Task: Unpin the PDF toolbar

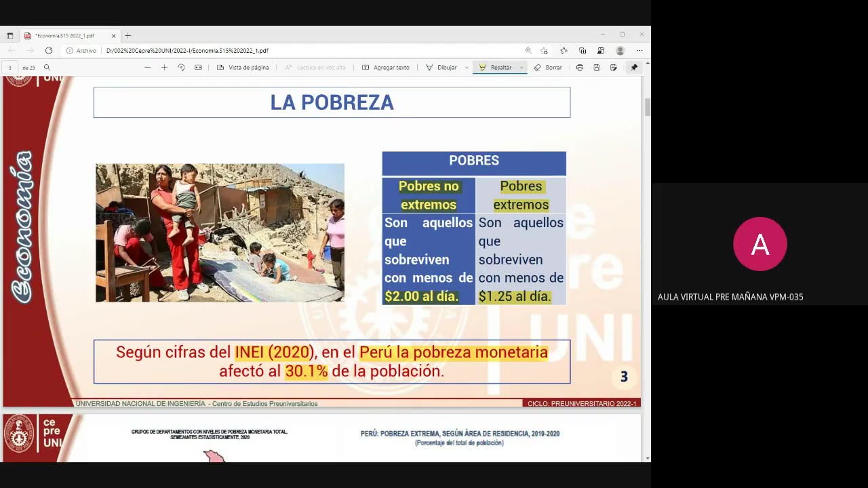Action: coord(634,68)
